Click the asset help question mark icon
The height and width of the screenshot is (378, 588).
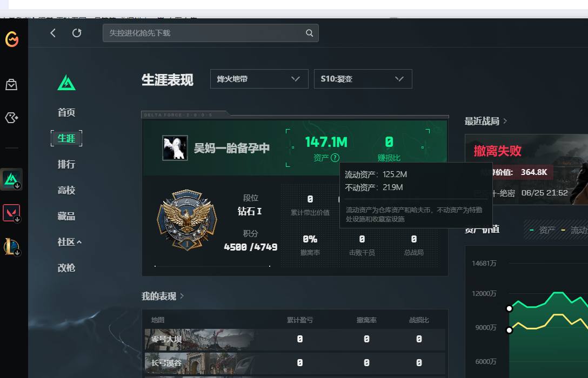pos(335,158)
